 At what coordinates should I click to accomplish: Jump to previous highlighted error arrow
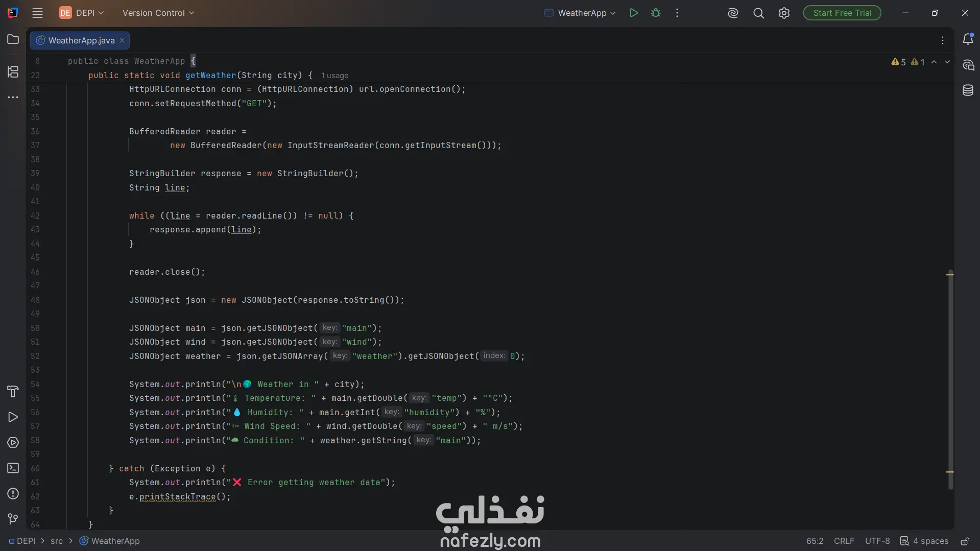(934, 62)
